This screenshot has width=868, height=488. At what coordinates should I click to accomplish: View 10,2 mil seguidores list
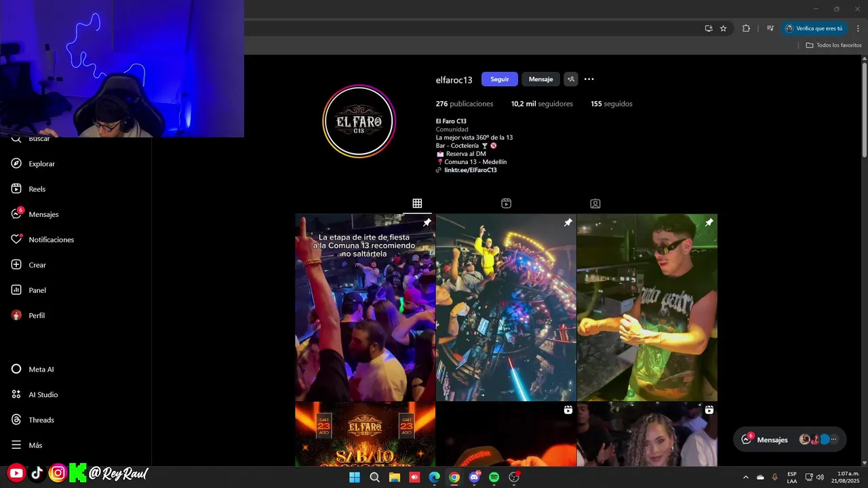click(x=542, y=104)
